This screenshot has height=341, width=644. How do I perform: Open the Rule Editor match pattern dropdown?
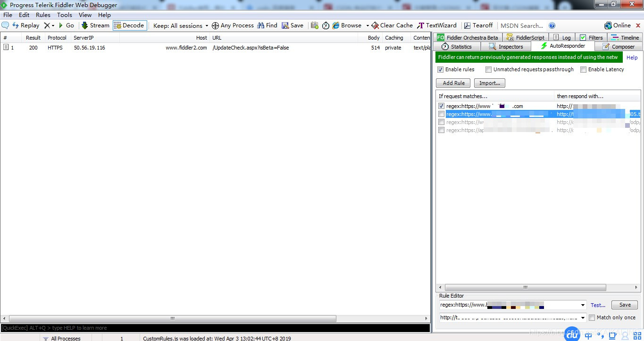coord(583,305)
